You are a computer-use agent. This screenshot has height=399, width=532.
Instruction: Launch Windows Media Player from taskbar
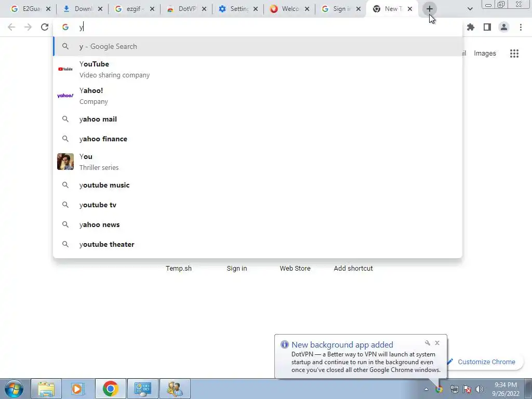click(x=78, y=389)
